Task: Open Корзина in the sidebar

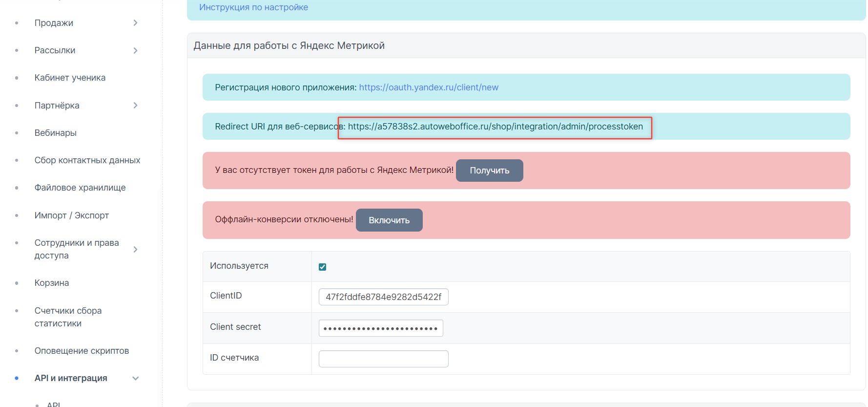Action: 51,283
